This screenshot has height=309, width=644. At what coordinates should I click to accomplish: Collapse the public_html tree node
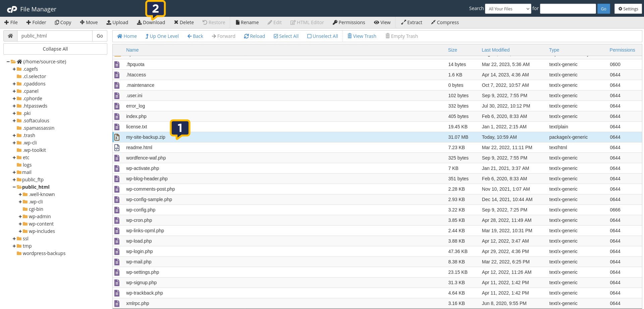[x=14, y=187]
